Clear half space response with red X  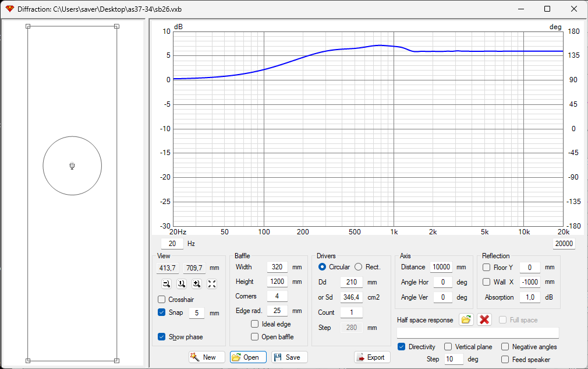pos(484,320)
